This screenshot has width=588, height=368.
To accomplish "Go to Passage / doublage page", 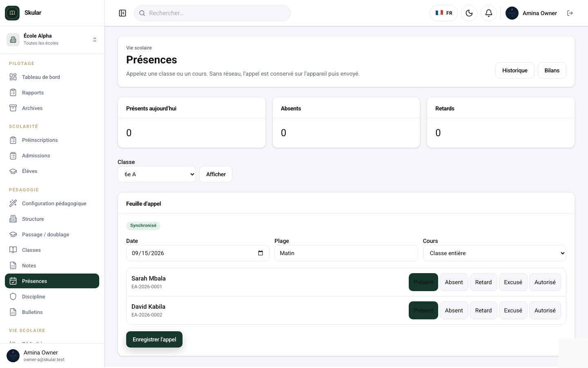I will 52,234.
